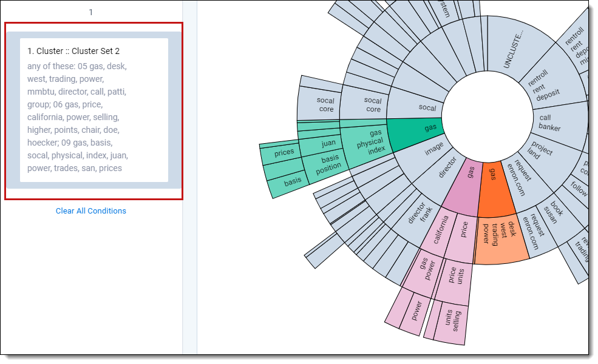Click the 'units selling' outer segment

point(449,318)
